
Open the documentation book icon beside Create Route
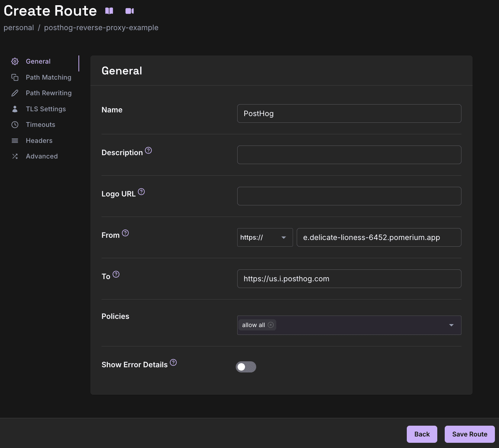tap(109, 11)
